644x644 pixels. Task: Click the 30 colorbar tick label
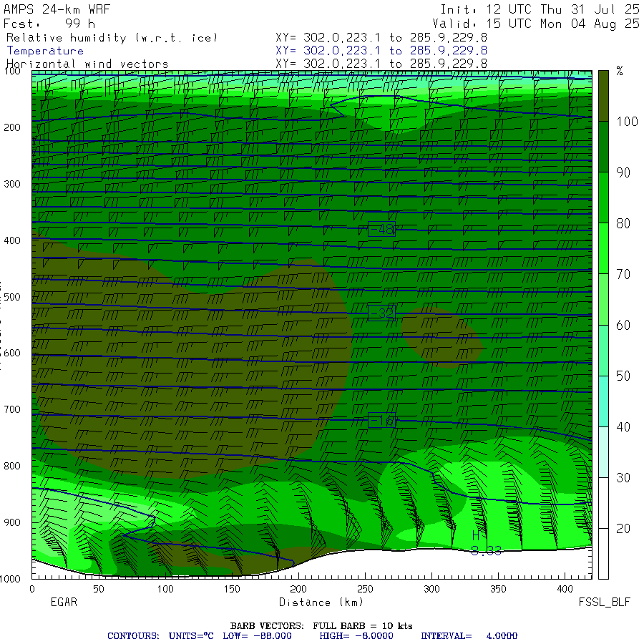(623, 478)
